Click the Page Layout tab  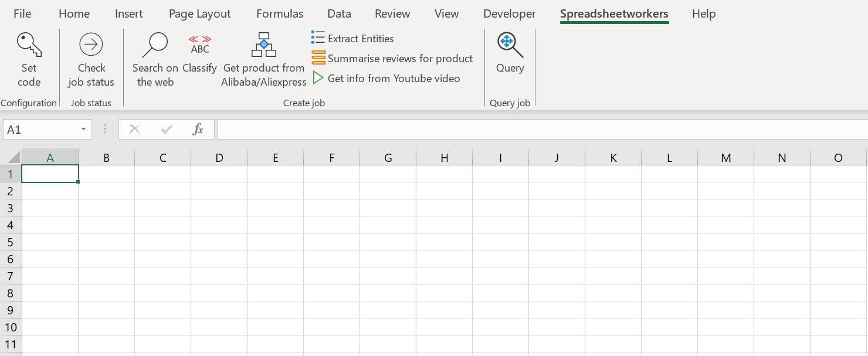point(199,13)
